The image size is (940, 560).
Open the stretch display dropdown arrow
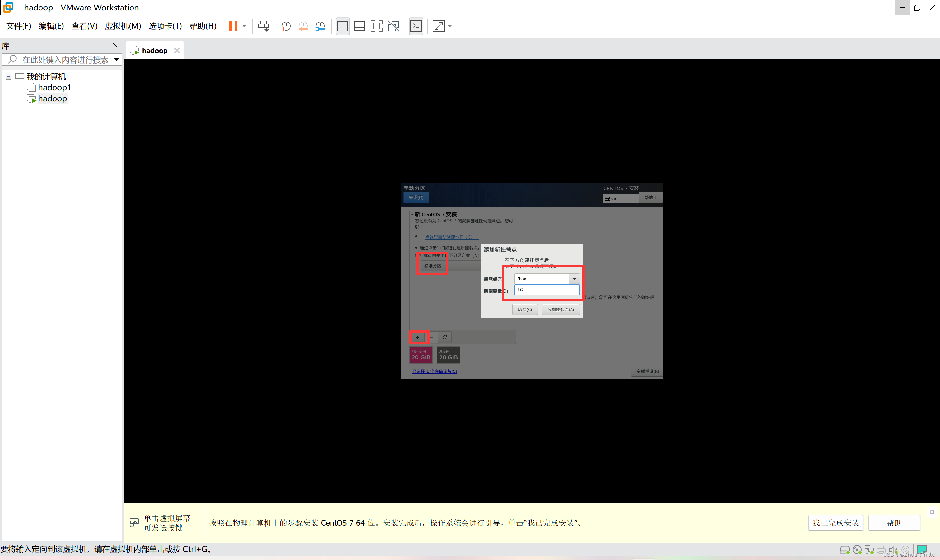(x=450, y=26)
